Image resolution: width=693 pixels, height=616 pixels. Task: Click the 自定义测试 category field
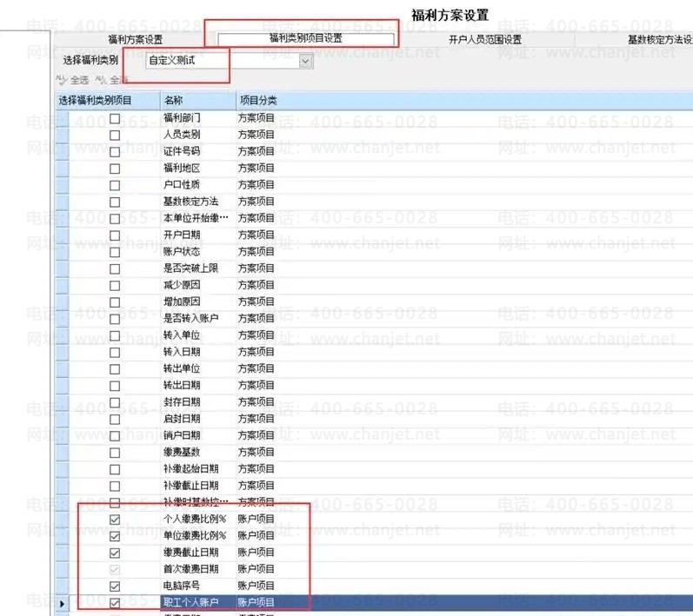coord(217,62)
